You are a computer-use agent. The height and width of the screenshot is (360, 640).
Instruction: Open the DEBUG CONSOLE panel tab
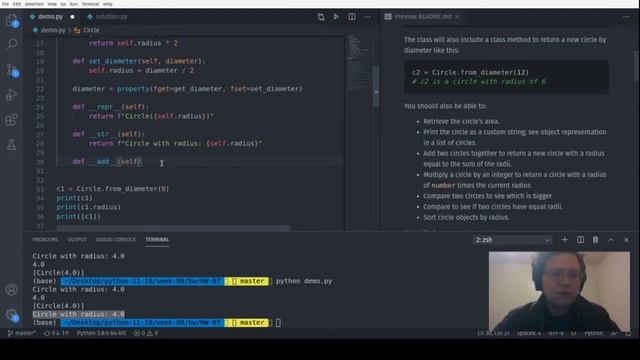[116, 240]
